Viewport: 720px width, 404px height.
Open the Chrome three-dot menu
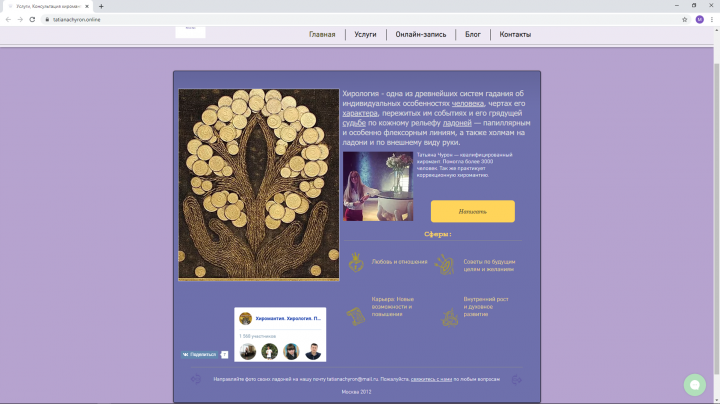point(712,19)
